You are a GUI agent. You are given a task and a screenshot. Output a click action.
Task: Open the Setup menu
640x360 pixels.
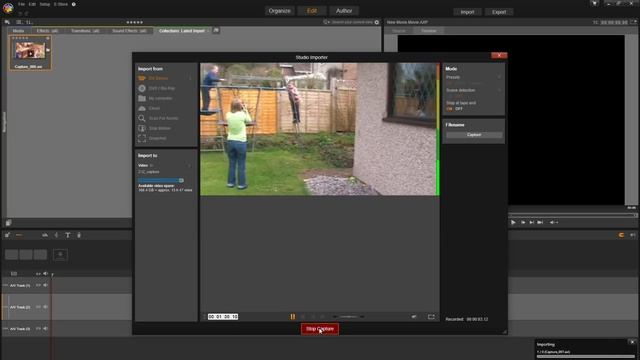point(44,4)
